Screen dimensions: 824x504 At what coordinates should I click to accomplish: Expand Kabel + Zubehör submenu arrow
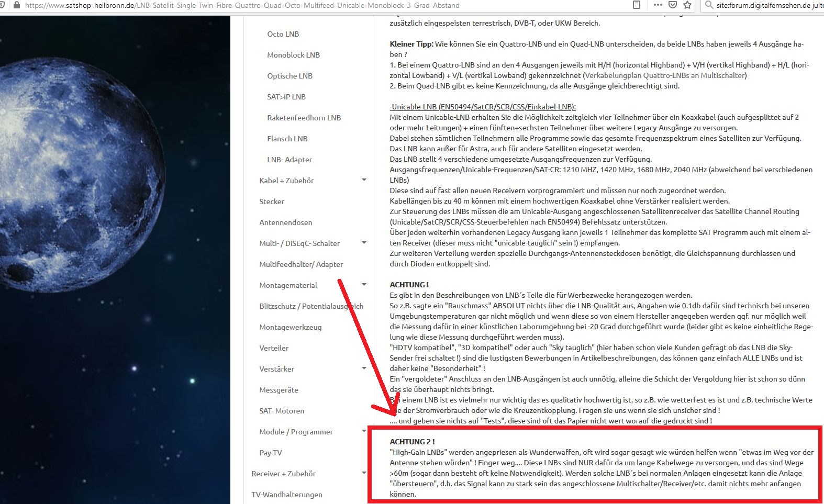coord(364,180)
